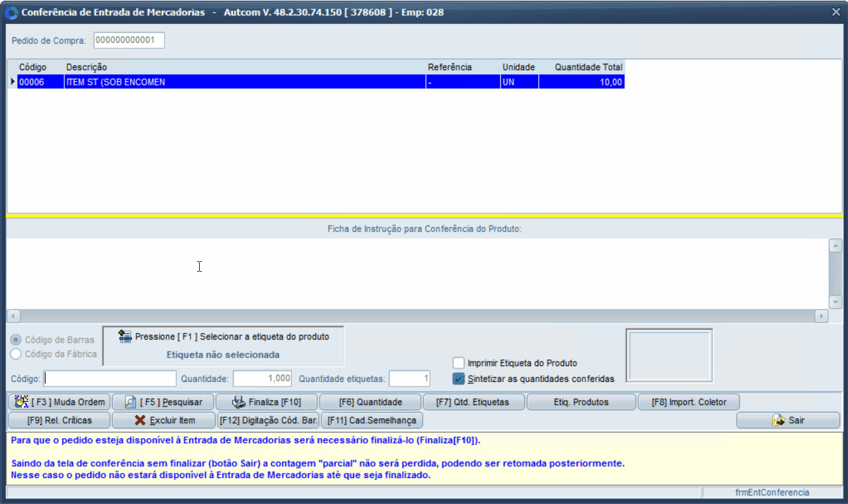Image resolution: width=848 pixels, height=504 pixels.
Task: Click the Autcom app icon in title bar
Action: pyautogui.click(x=11, y=13)
